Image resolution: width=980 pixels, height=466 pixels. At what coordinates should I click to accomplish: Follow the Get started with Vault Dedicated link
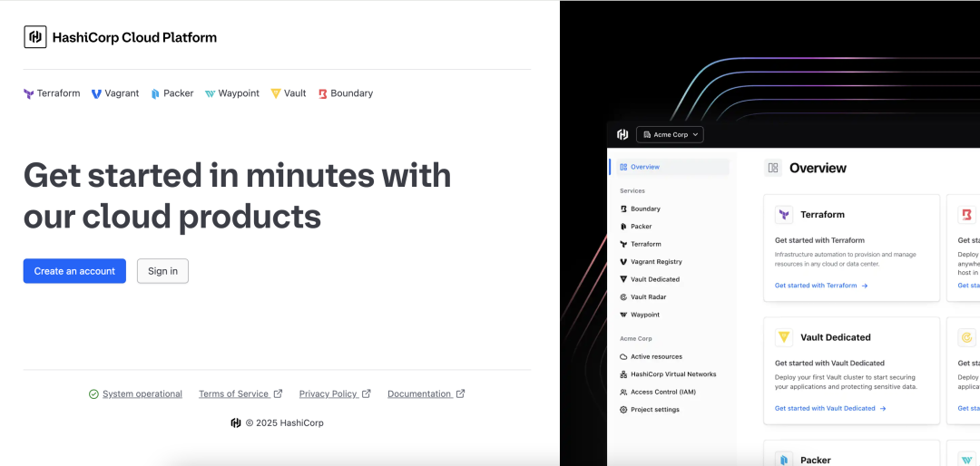click(830, 409)
